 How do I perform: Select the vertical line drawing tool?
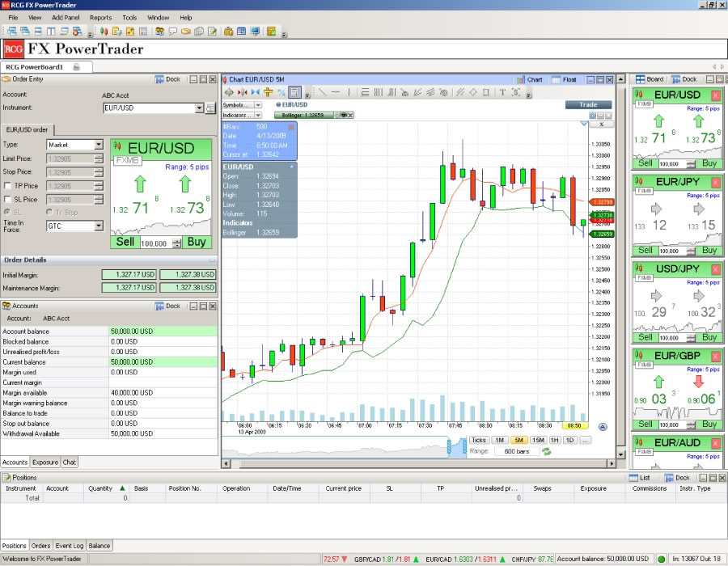(x=349, y=92)
